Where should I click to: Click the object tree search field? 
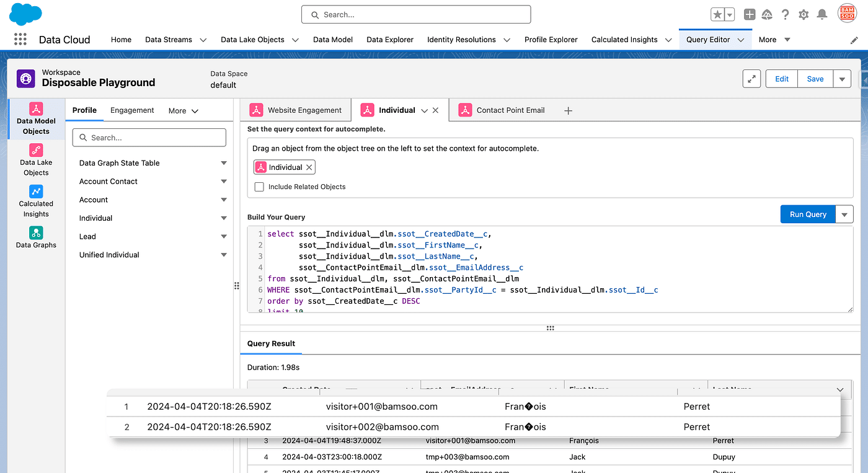coord(149,138)
